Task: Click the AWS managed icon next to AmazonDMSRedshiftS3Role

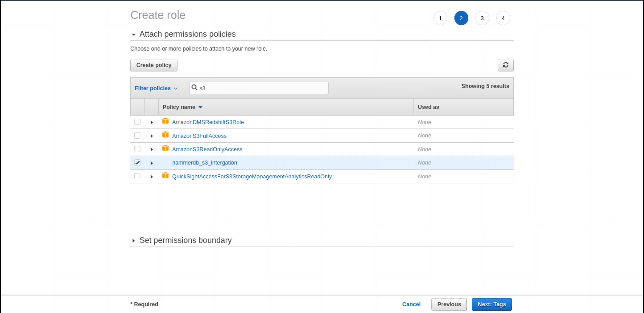Action: [x=165, y=122]
